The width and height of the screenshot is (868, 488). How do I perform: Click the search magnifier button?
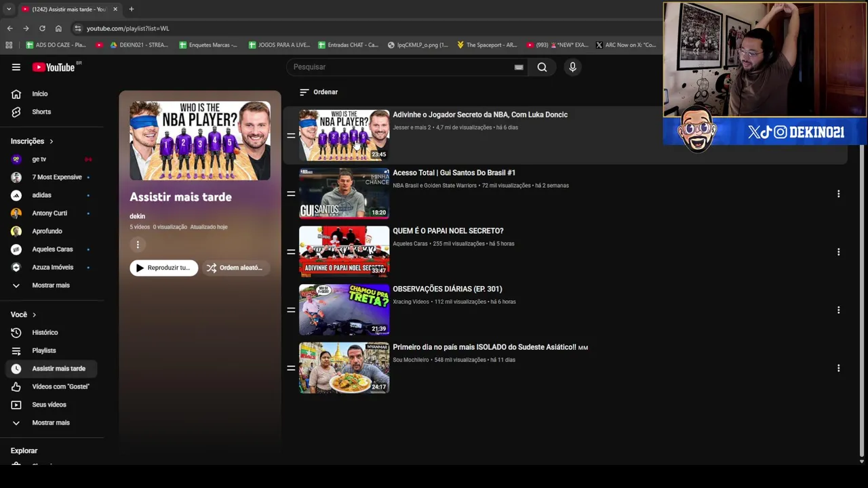point(542,67)
